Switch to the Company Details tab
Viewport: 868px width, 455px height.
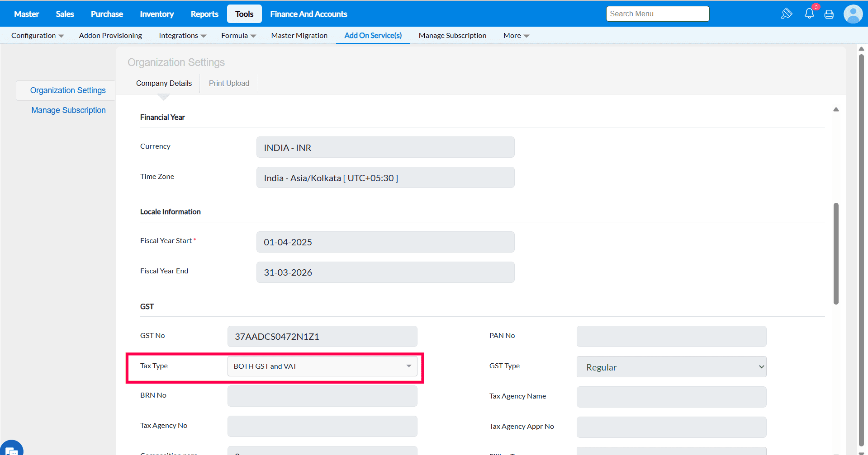[x=164, y=83]
